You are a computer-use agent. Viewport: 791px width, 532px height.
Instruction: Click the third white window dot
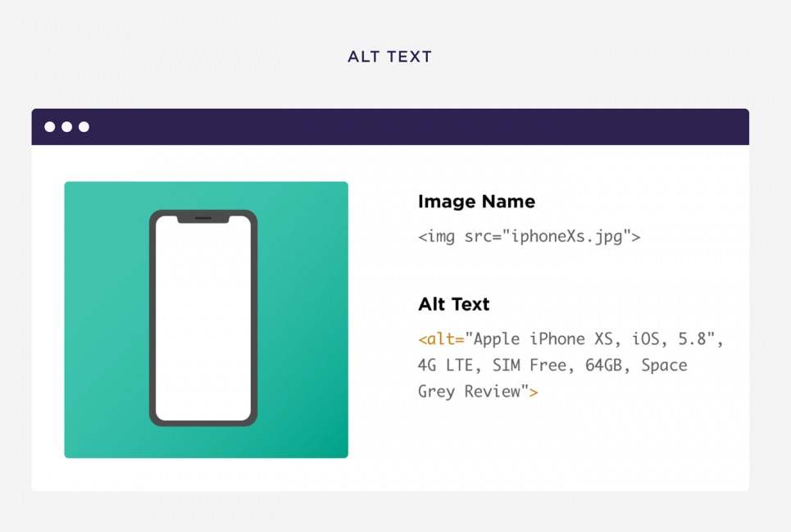point(84,127)
